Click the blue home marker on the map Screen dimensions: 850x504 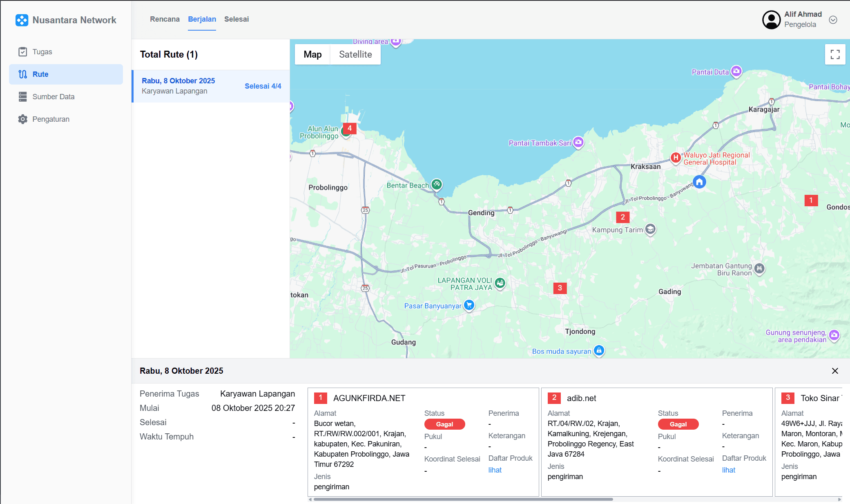pyautogui.click(x=699, y=182)
